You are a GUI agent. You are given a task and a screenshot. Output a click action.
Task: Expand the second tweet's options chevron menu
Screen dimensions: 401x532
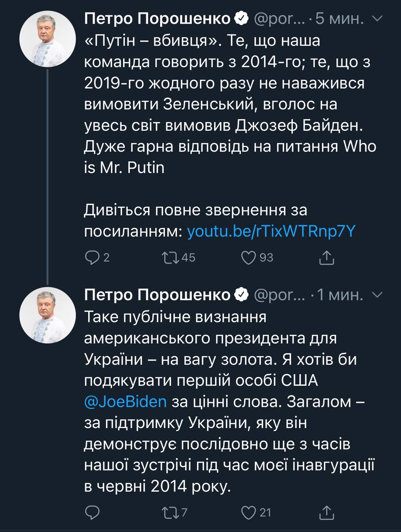click(377, 295)
